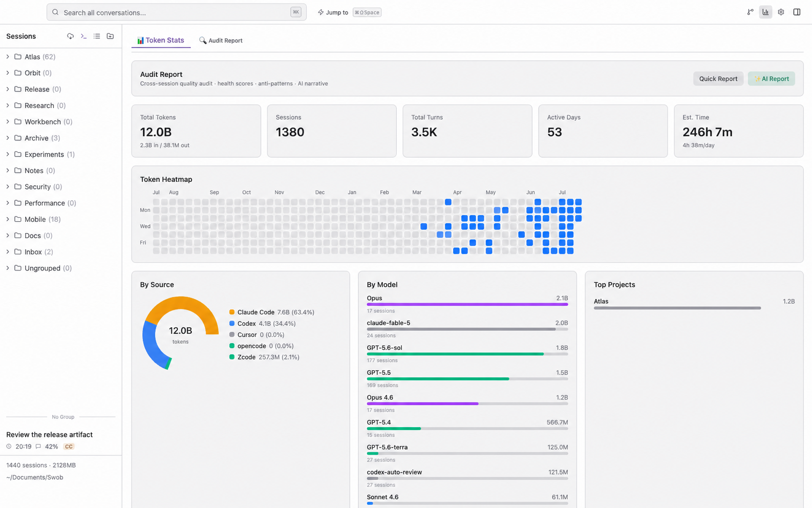Click the Opus model usage bar

pyautogui.click(x=467, y=304)
